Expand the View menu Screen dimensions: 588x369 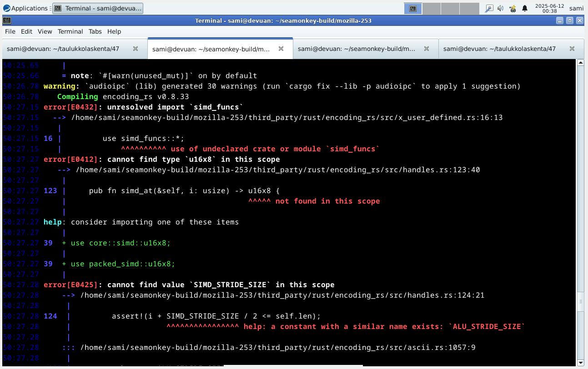click(x=45, y=31)
